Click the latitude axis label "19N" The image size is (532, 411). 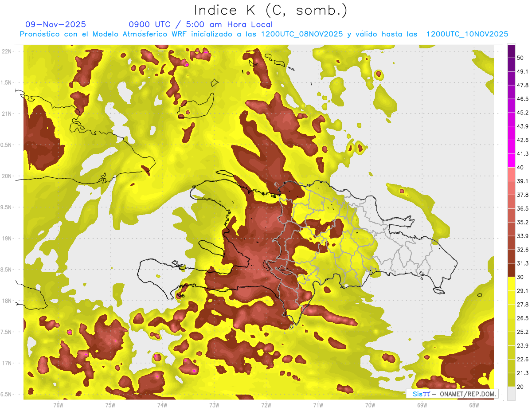pos(7,239)
